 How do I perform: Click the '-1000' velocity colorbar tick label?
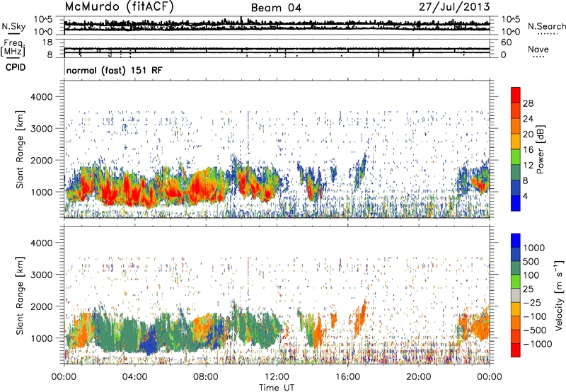click(x=538, y=344)
